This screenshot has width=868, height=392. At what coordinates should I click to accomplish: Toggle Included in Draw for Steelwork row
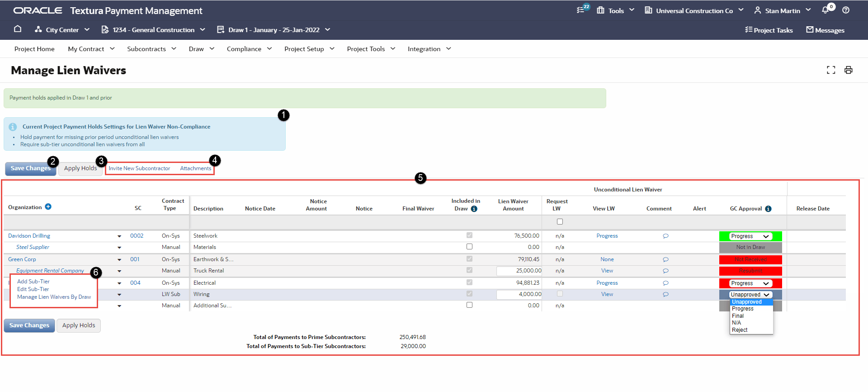pos(469,235)
